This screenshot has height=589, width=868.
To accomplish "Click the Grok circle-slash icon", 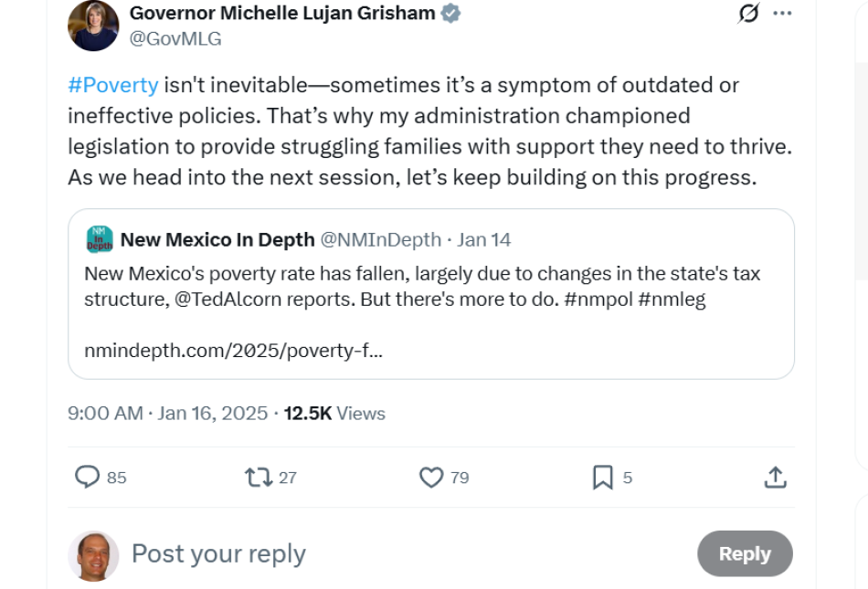I will point(748,14).
